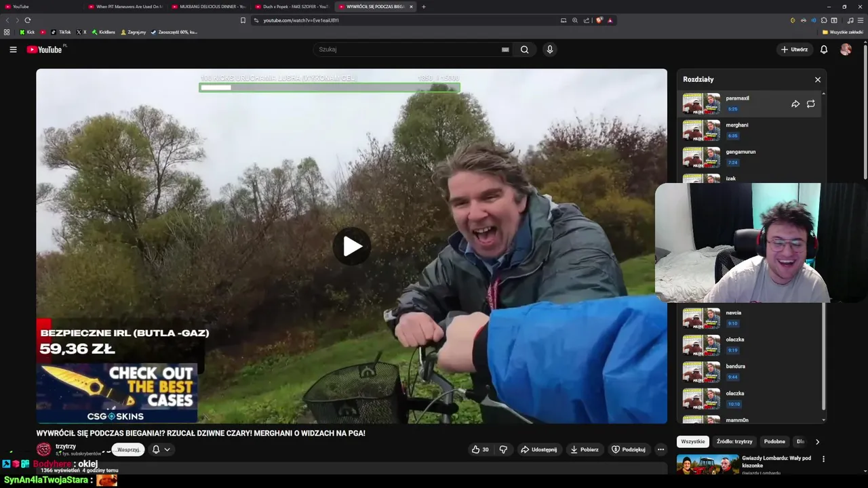Screen dimensions: 868x488
Task: Open new browser tab with plus
Action: point(424,7)
